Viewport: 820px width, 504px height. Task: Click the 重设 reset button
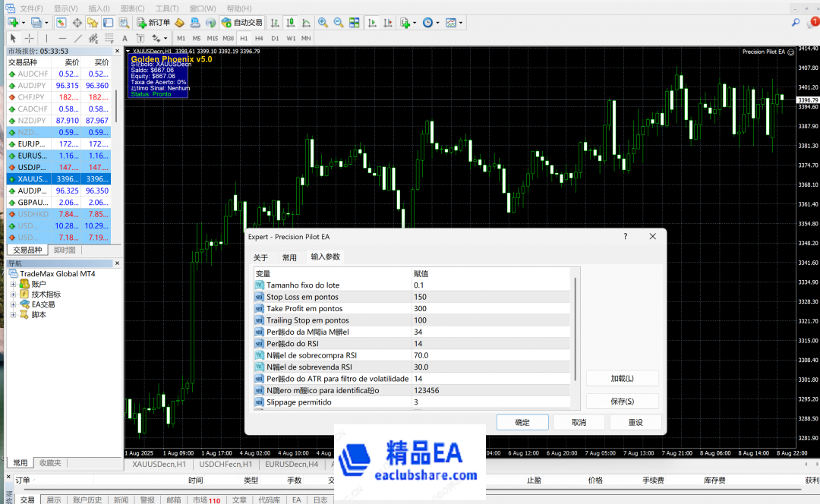[x=635, y=423]
